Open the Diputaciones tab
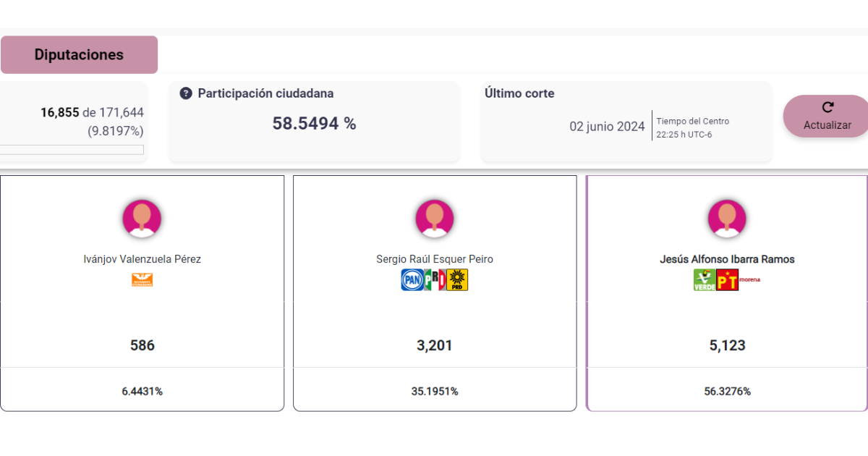The image size is (868, 456). (79, 55)
